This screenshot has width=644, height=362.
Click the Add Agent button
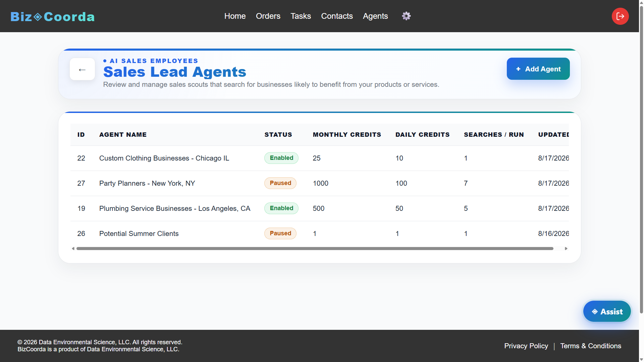538,69
